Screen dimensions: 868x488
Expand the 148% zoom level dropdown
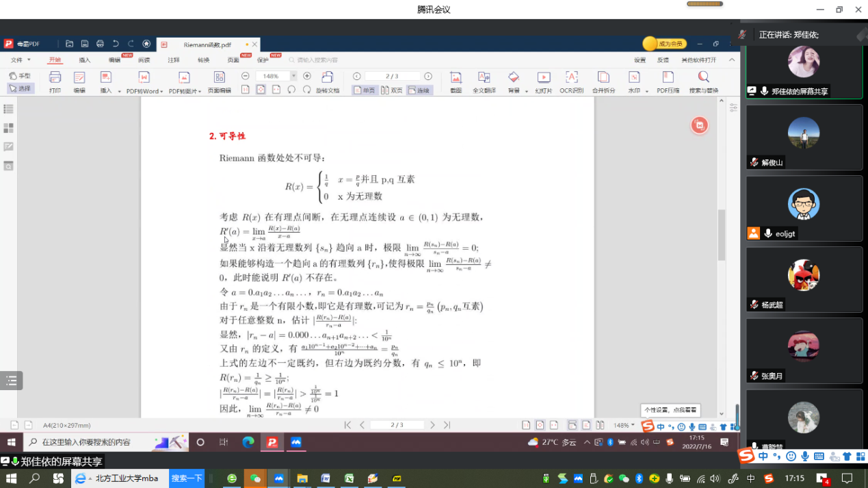pyautogui.click(x=293, y=76)
